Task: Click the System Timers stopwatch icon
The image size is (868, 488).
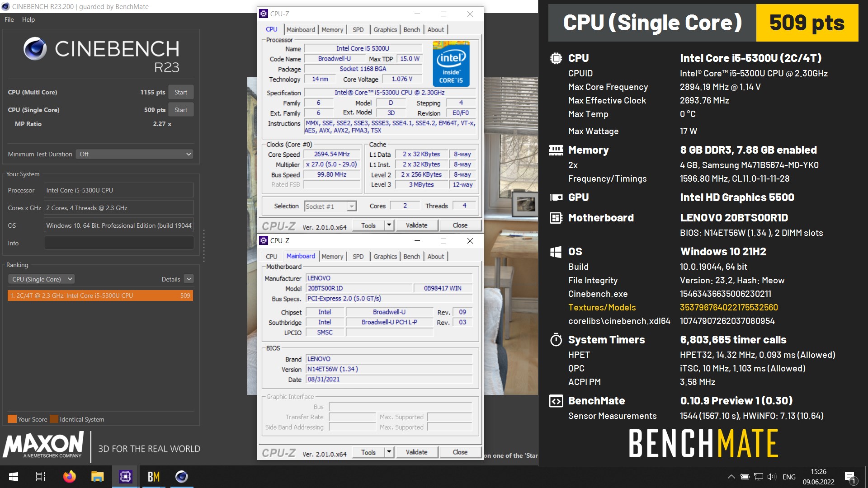Action: [x=556, y=340]
